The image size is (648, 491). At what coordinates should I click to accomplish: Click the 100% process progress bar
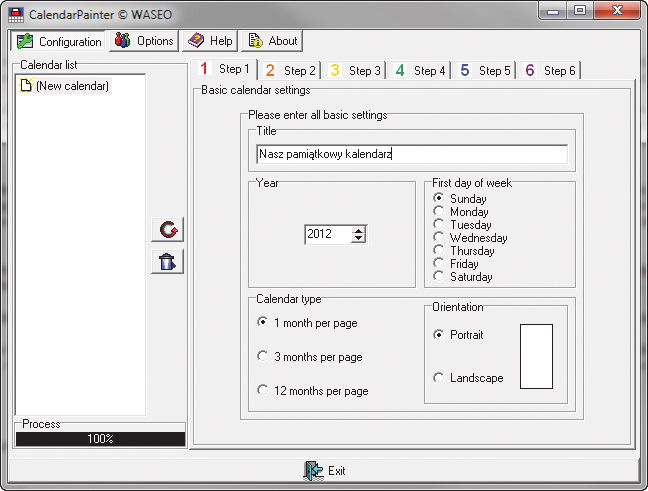[100, 438]
